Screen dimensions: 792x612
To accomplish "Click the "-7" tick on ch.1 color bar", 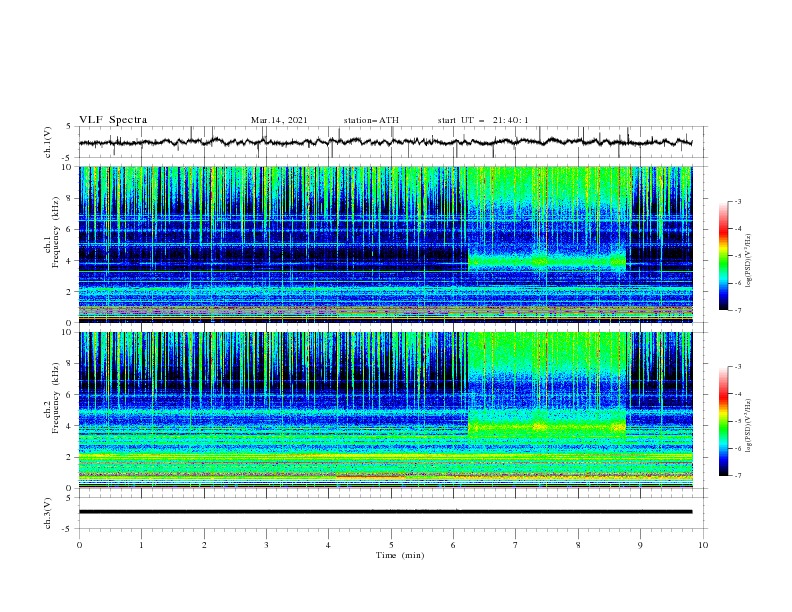I will pyautogui.click(x=737, y=310).
